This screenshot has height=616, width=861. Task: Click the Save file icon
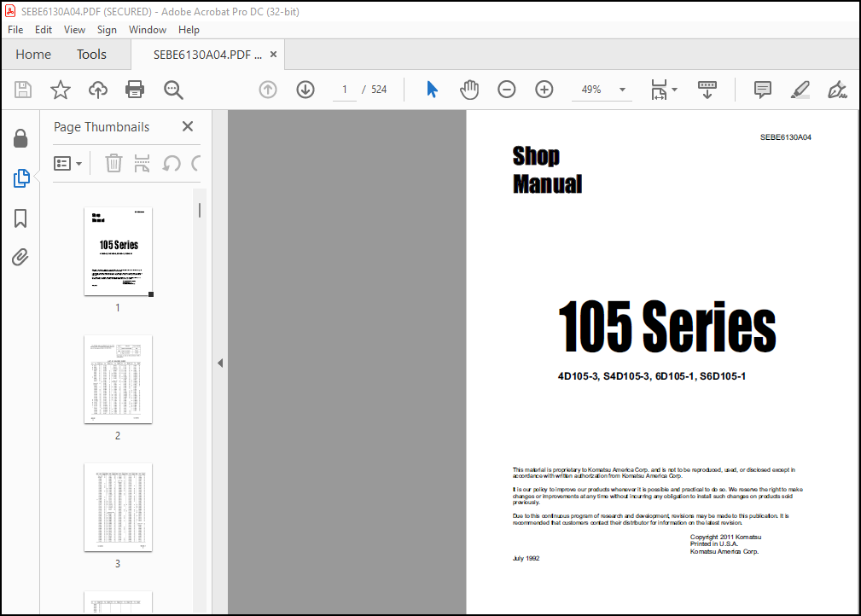pyautogui.click(x=22, y=90)
